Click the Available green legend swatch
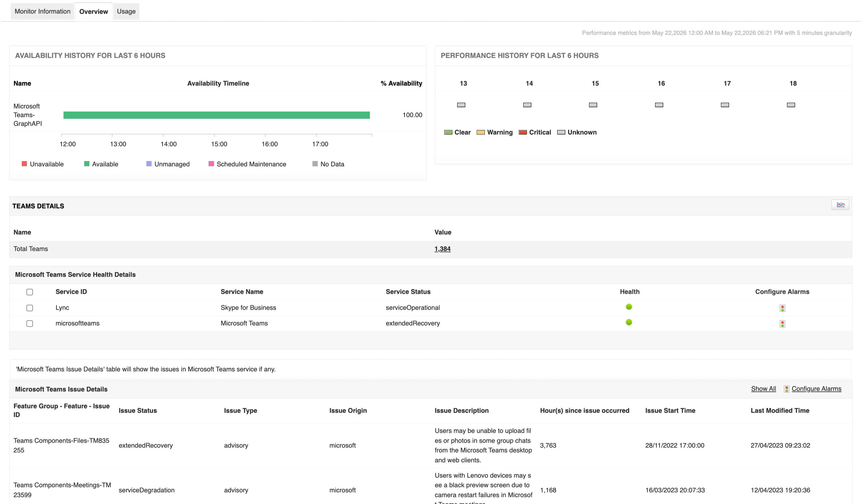 [x=87, y=164]
